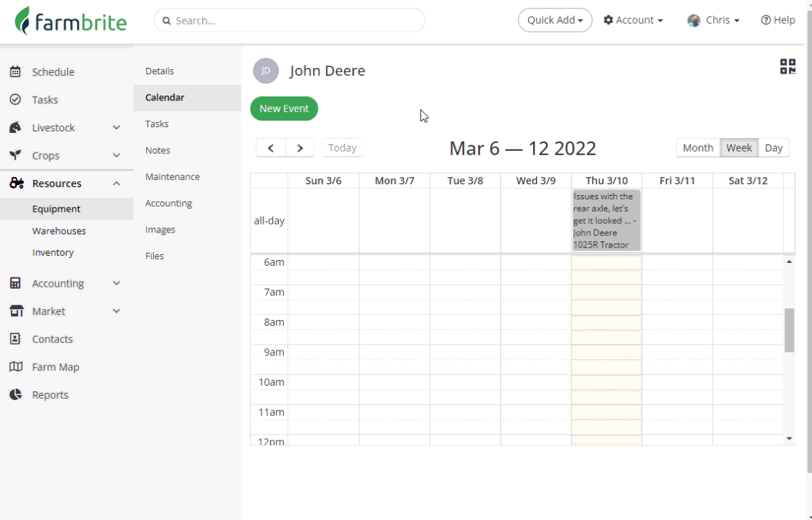Expand the Livestock menu chevron
The image size is (812, 520).
click(x=116, y=127)
